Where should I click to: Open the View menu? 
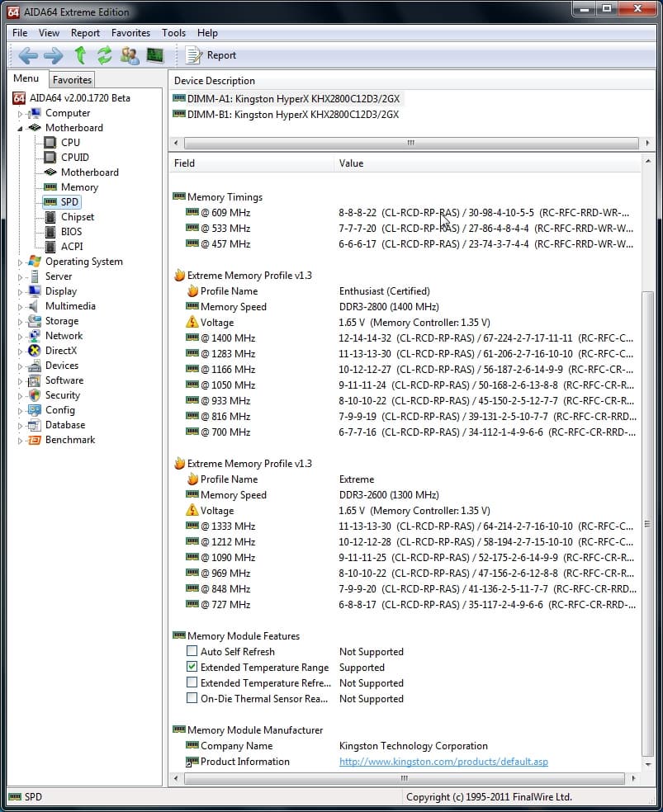pyautogui.click(x=49, y=33)
